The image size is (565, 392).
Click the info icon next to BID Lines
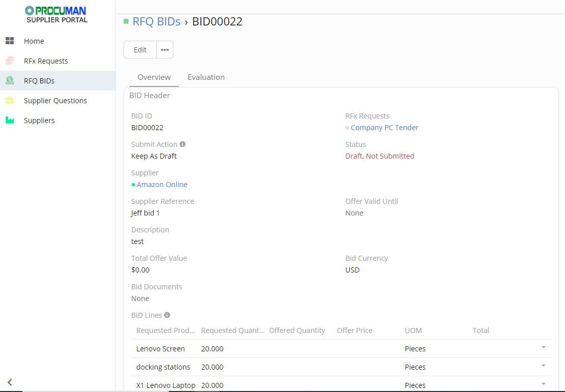167,315
